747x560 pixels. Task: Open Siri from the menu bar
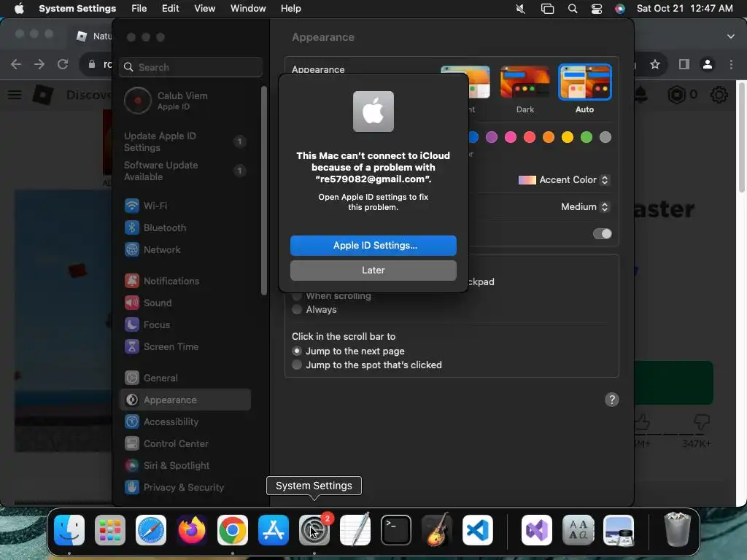click(619, 9)
